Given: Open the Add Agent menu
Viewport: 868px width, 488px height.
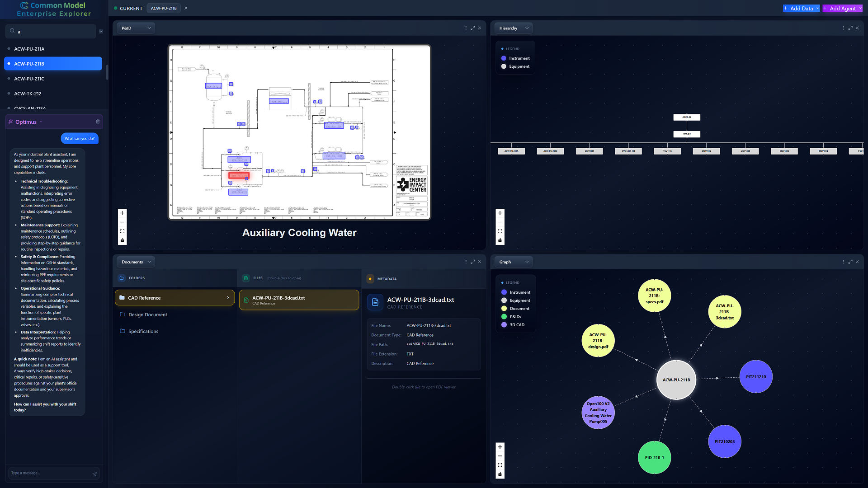Looking at the screenshot, I should tap(842, 8).
